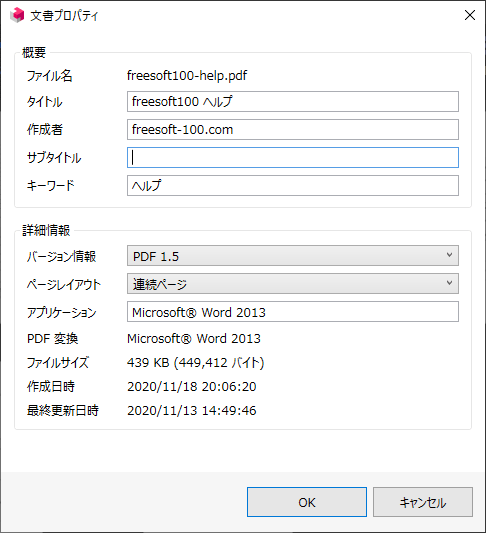The height and width of the screenshot is (533, 486).
Task: Click the 詳細情報 group label
Action: (46, 230)
